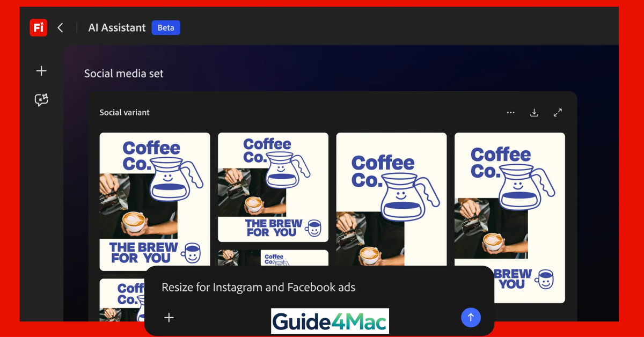Screen dimensions: 644x337
Task: Select the Social variant card header
Action: tap(124, 113)
